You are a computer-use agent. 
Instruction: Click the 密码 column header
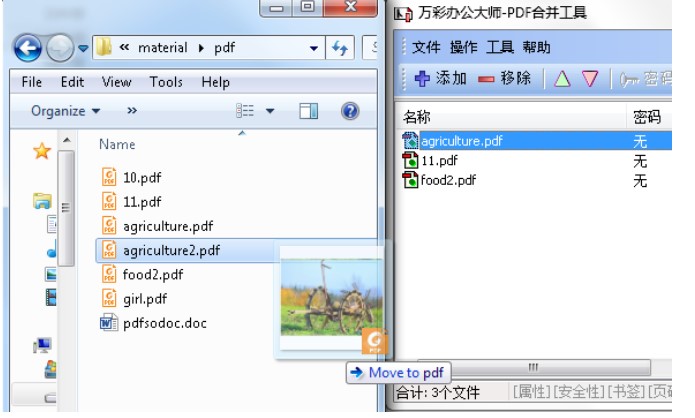click(649, 117)
